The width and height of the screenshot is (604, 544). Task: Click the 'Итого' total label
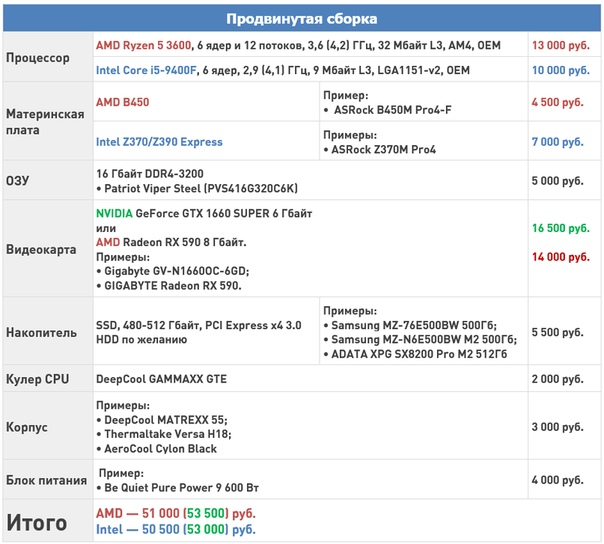click(37, 523)
